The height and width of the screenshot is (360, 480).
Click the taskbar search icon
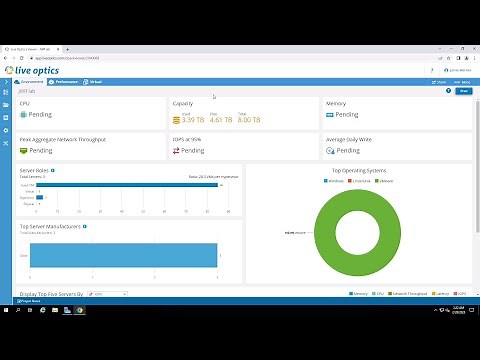click(18, 310)
